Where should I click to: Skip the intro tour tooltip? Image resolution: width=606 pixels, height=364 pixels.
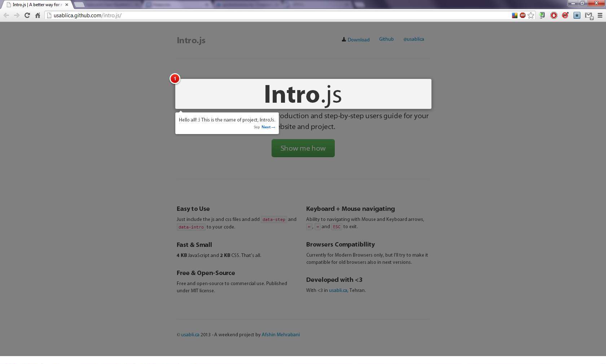[x=256, y=127]
